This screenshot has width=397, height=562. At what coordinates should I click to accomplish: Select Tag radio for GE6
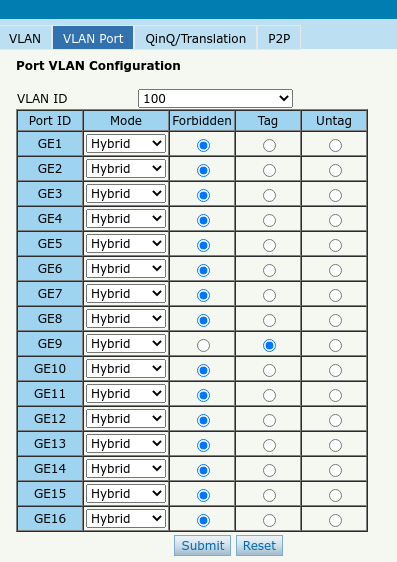[269, 271]
